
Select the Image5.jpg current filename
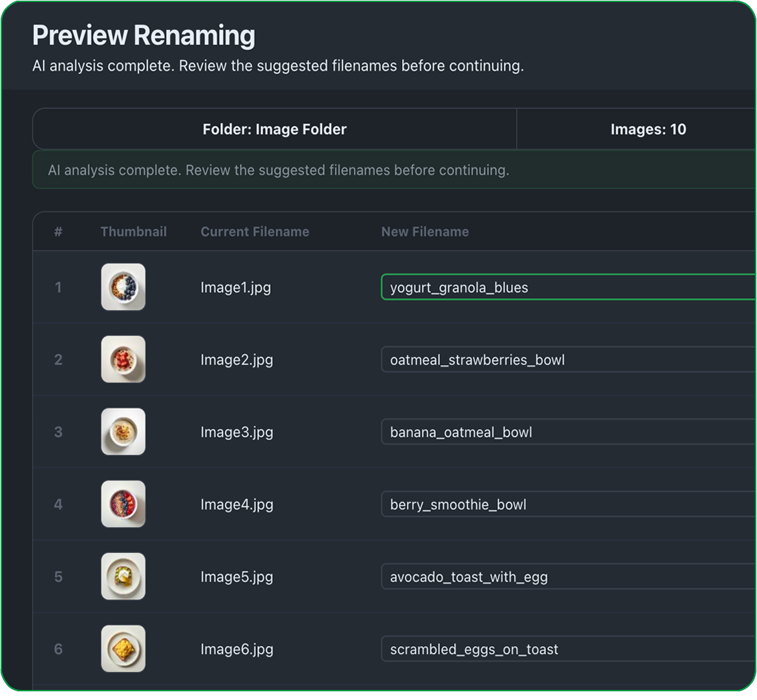[x=236, y=577]
